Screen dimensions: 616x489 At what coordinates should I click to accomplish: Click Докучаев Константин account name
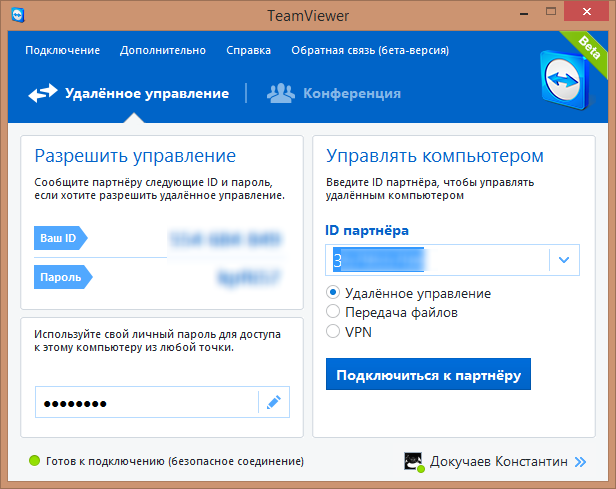coord(499,462)
